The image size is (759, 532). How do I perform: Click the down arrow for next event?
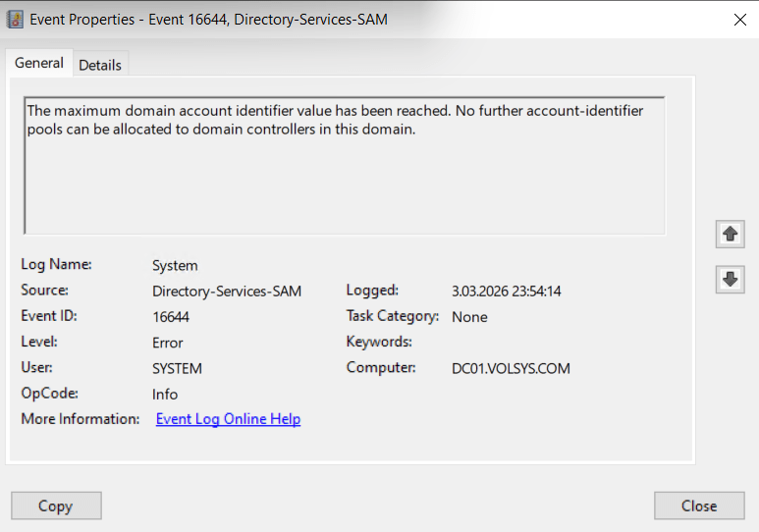(730, 279)
